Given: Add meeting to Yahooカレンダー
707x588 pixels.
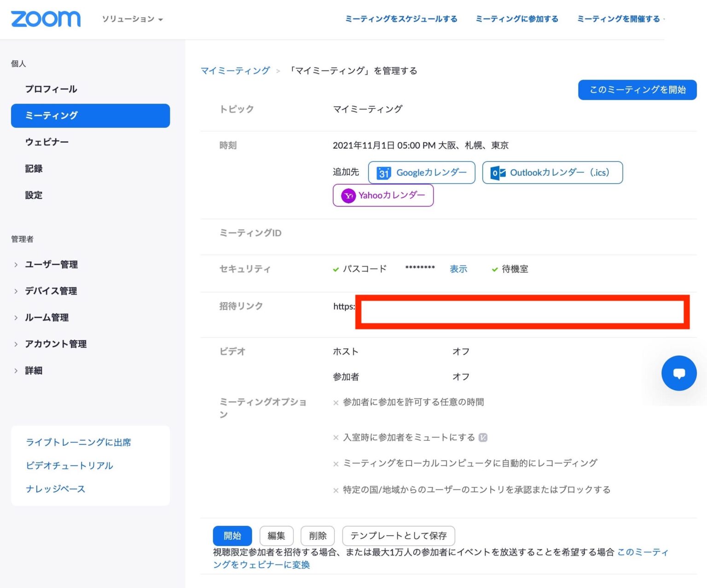Looking at the screenshot, I should click(x=383, y=195).
